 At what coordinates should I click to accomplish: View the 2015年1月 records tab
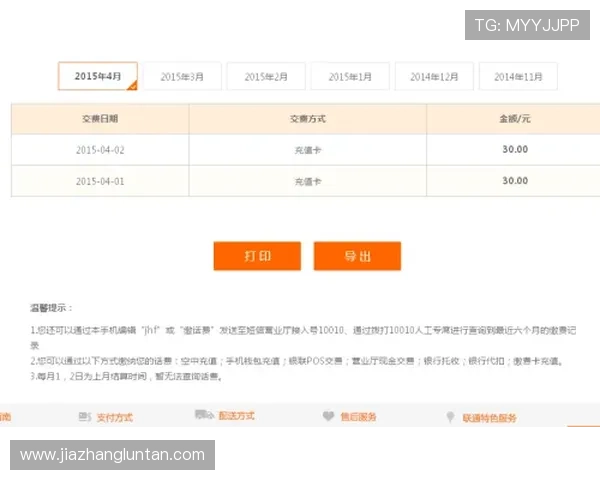pyautogui.click(x=350, y=77)
